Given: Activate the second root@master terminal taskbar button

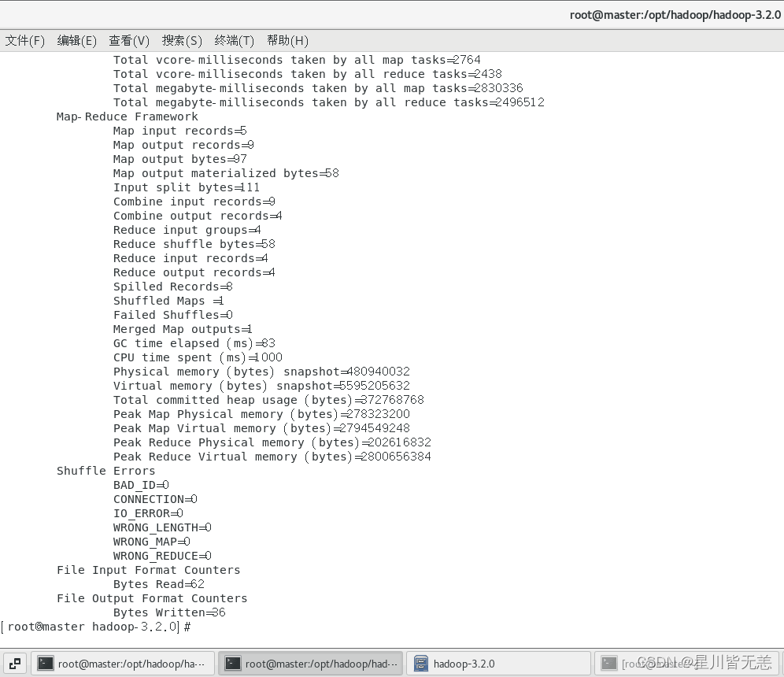Looking at the screenshot, I should pyautogui.click(x=311, y=663).
